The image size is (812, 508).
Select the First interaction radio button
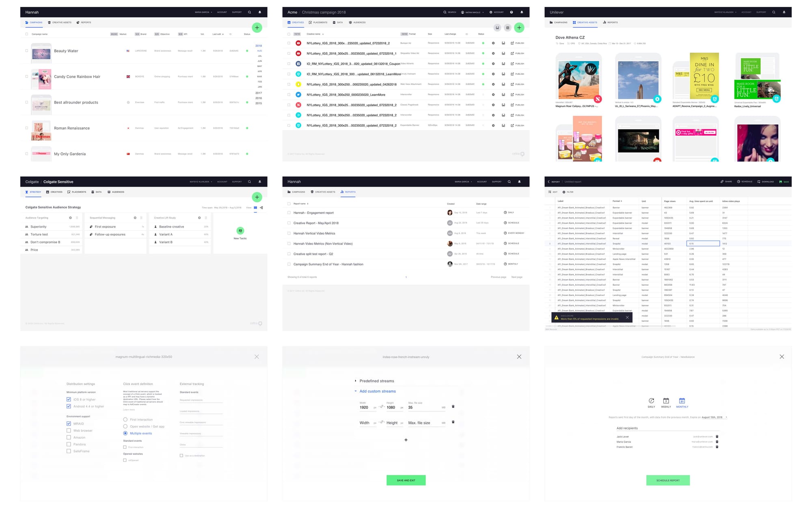[125, 419]
